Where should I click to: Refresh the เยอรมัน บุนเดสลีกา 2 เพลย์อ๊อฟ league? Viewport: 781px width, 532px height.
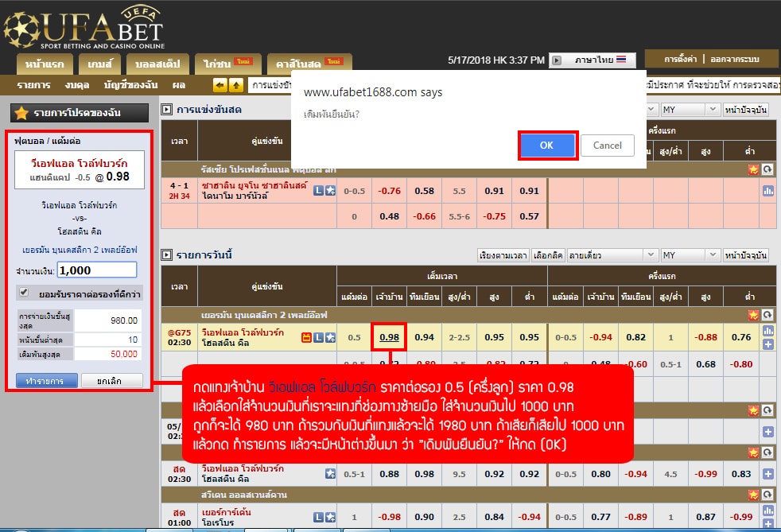(x=767, y=315)
